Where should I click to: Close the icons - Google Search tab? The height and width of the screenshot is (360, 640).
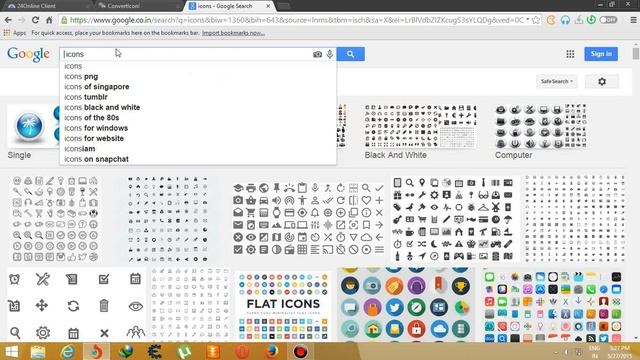[268, 6]
